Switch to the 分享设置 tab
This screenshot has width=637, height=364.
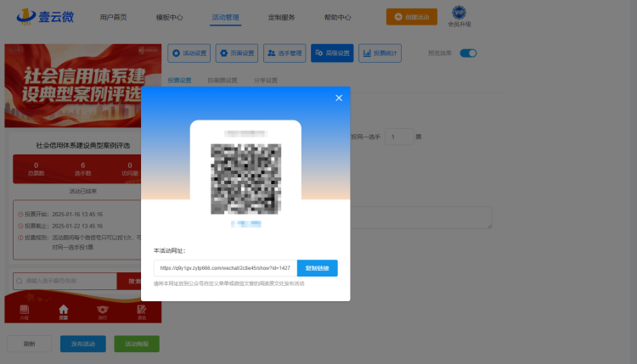pyautogui.click(x=266, y=81)
